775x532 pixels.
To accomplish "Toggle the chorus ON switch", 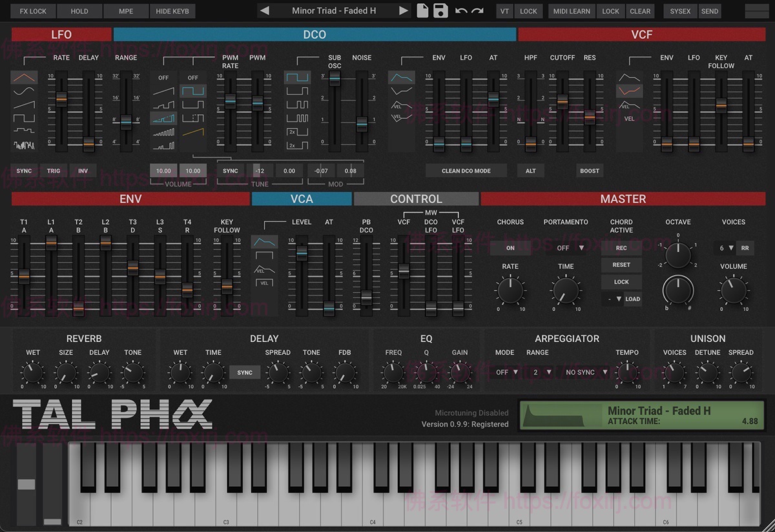I will pos(510,247).
